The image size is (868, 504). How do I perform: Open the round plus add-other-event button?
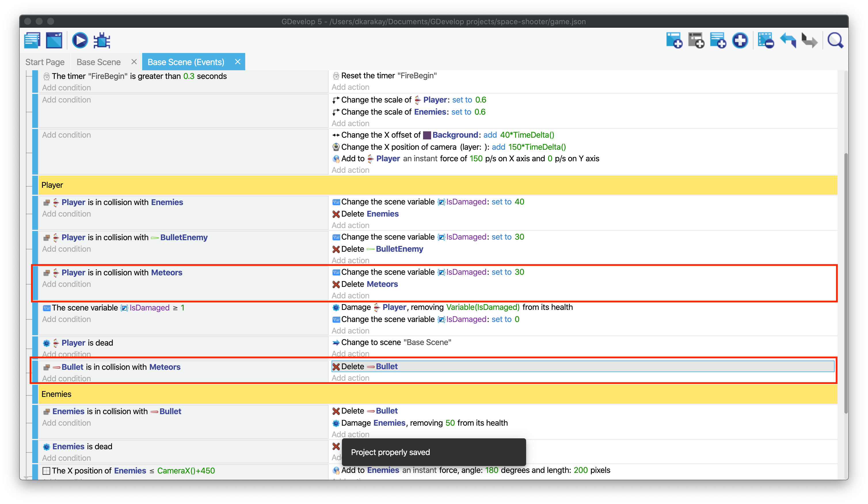(x=740, y=41)
